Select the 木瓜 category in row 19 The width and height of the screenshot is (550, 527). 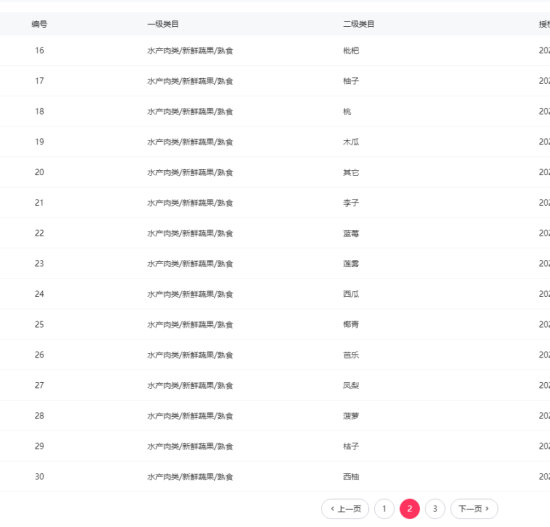point(351,142)
